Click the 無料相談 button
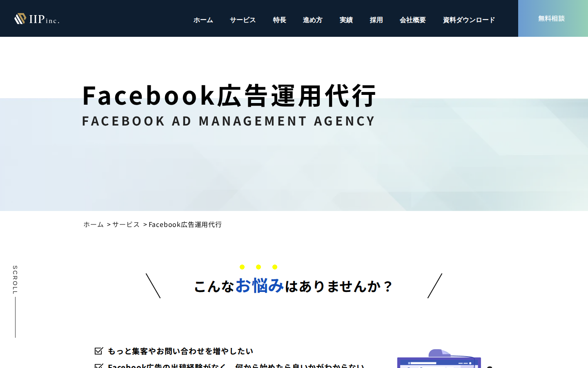588x368 pixels. (553, 18)
